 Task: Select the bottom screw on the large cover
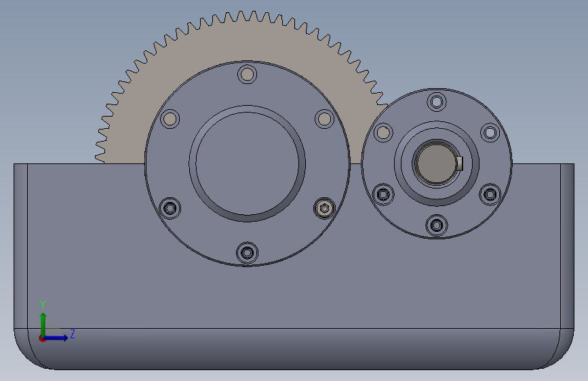tap(247, 252)
